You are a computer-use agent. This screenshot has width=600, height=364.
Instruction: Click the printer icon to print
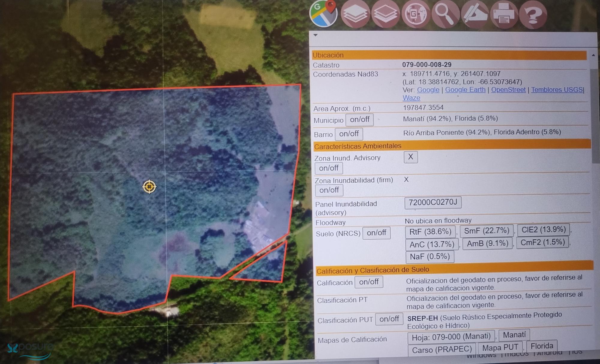504,14
